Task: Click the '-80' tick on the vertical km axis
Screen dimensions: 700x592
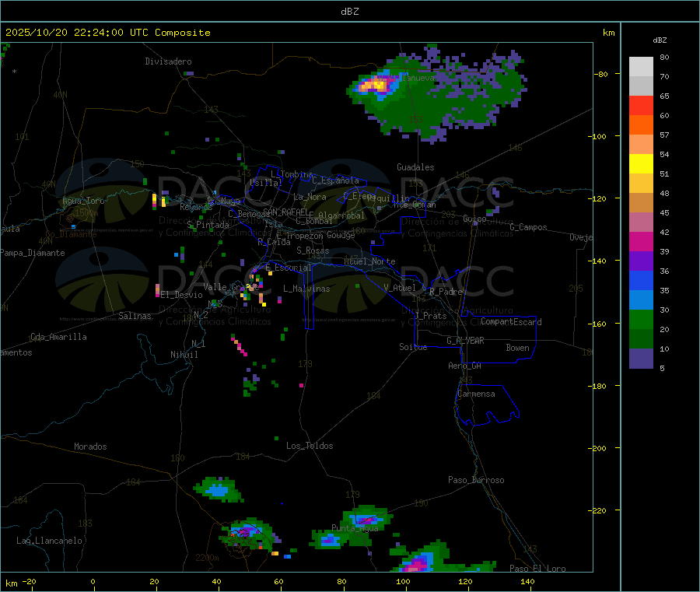Action: [600, 74]
